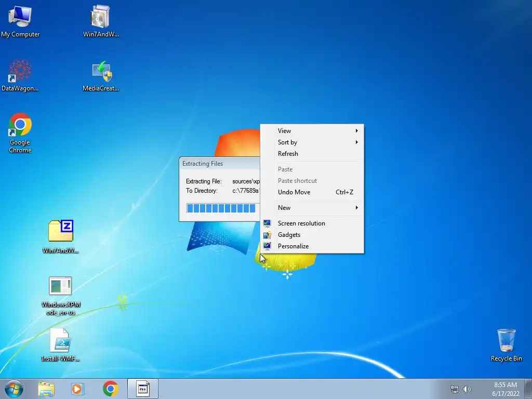532x399 pixels.
Task: Launch Chrome from the taskbar
Action: 110,389
